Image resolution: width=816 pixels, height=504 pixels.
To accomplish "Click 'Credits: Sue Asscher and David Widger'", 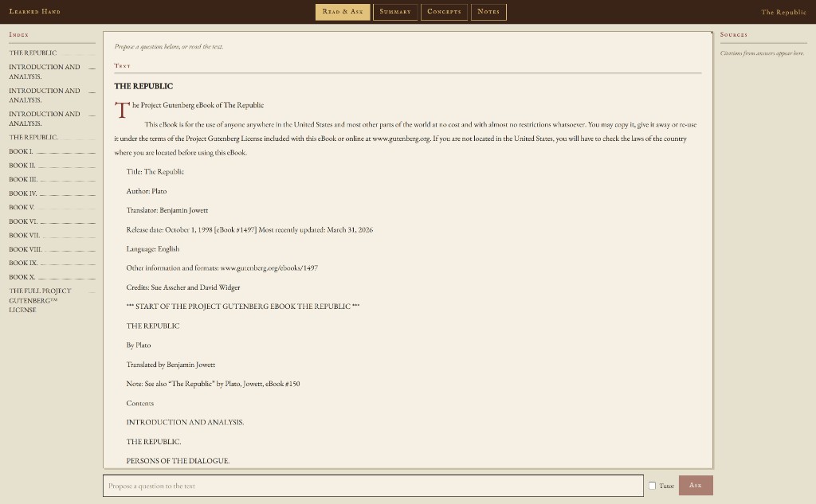I will 182,287.
